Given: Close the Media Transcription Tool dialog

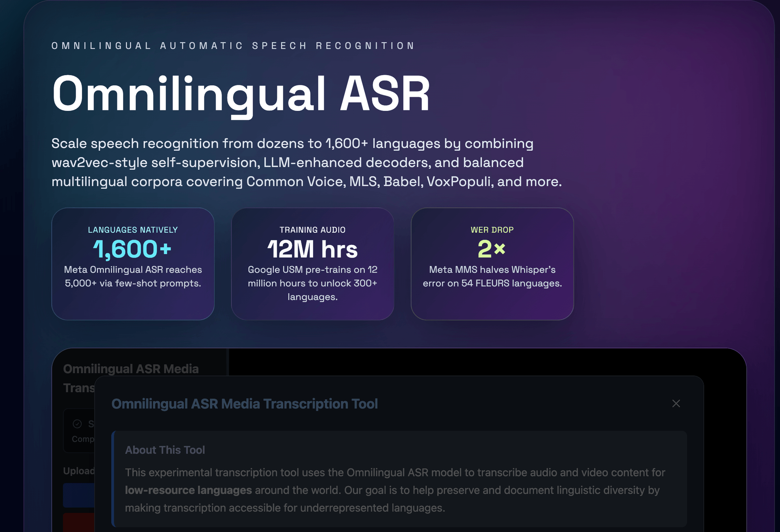Looking at the screenshot, I should 676,404.
